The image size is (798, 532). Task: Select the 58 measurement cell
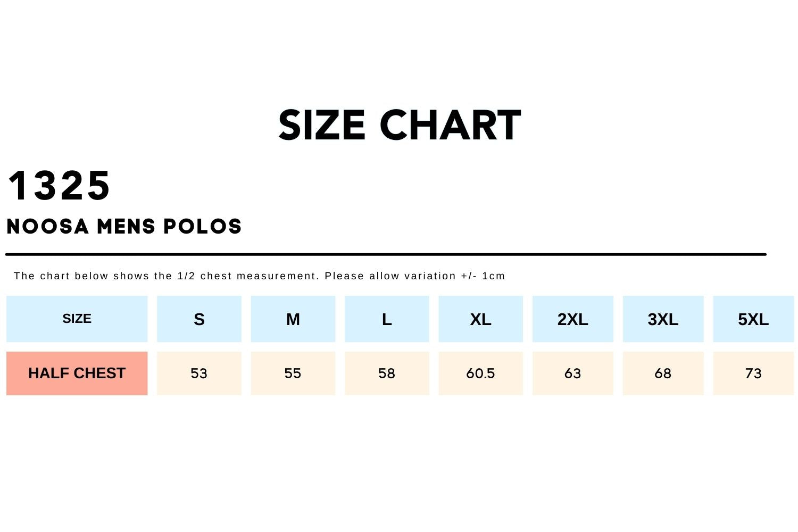pos(387,373)
